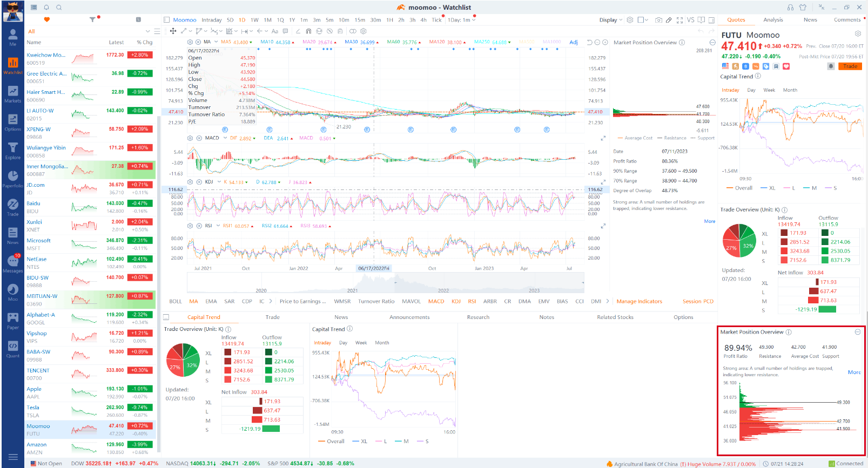The width and height of the screenshot is (868, 468).
Task: Select Week in the right Capital Trend panel
Action: point(769,90)
